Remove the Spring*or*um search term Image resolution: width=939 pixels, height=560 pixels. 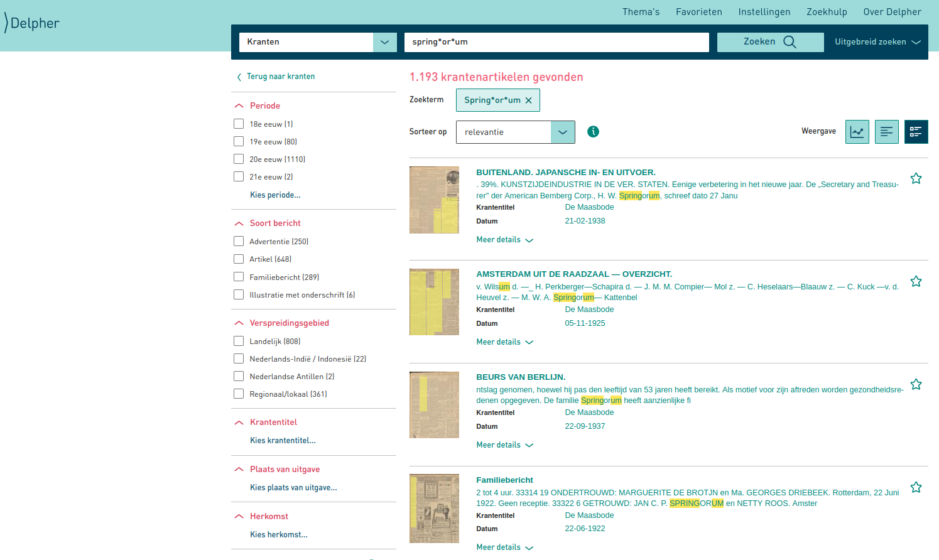pos(528,100)
